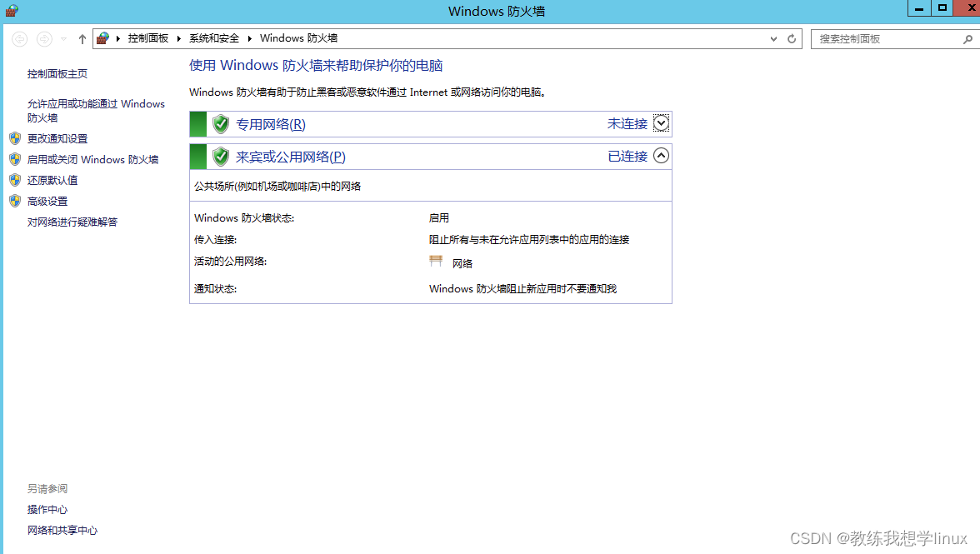This screenshot has height=554, width=980.
Task: Select the 通知状态 label
Action: (215, 288)
